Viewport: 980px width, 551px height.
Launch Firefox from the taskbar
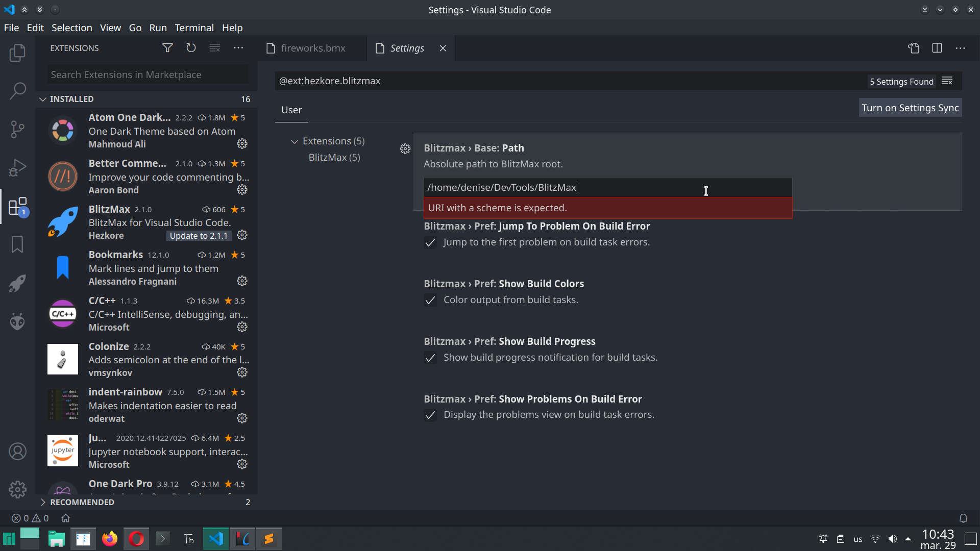coord(109,538)
